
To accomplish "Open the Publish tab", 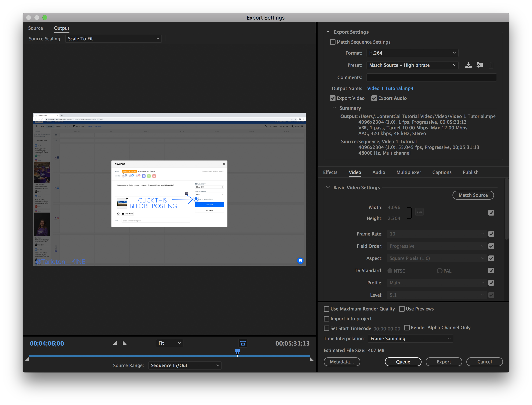I will pos(470,172).
